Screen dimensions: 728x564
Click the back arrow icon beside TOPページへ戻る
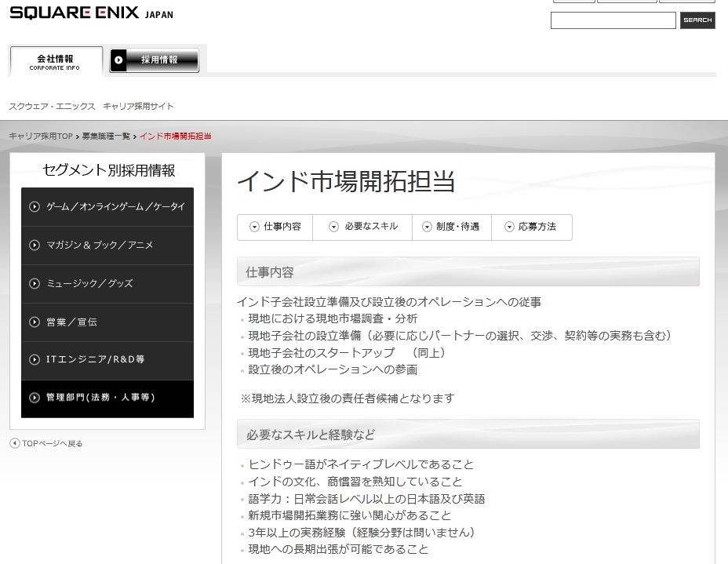(x=15, y=443)
